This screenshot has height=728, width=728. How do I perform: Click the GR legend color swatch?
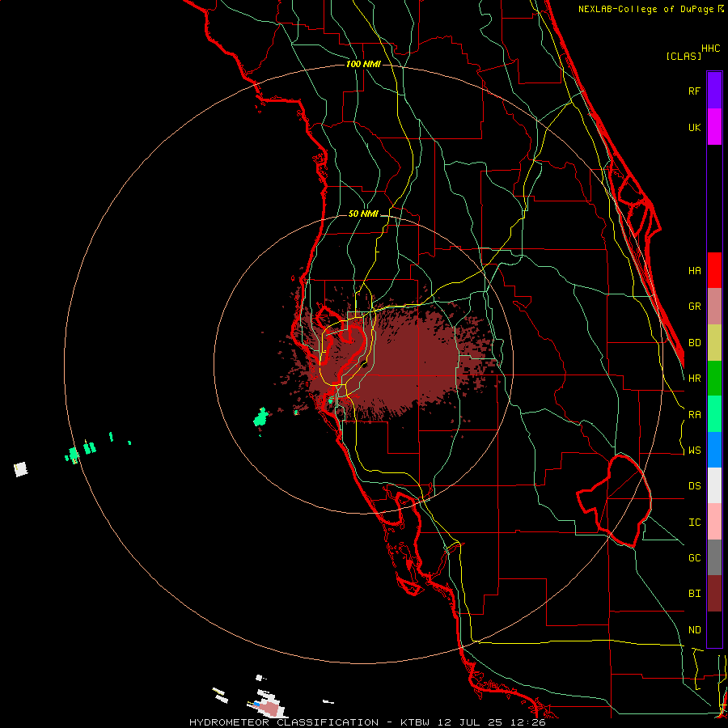pos(714,307)
